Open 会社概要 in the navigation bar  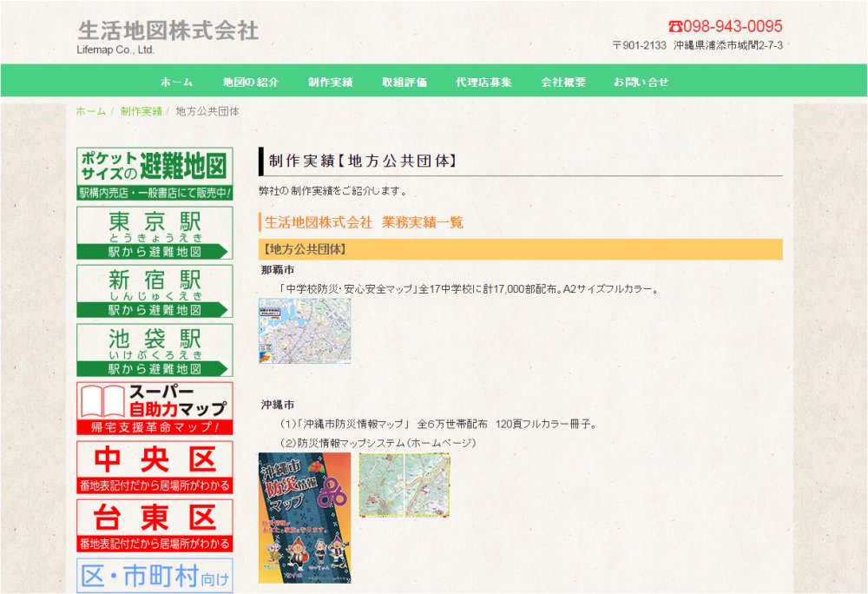[562, 82]
